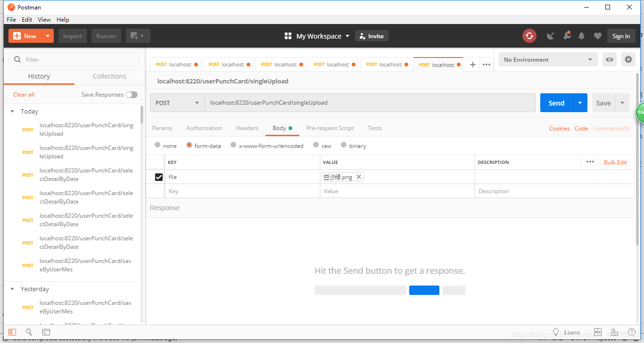Select the none body type
644x343 pixels.
click(157, 145)
